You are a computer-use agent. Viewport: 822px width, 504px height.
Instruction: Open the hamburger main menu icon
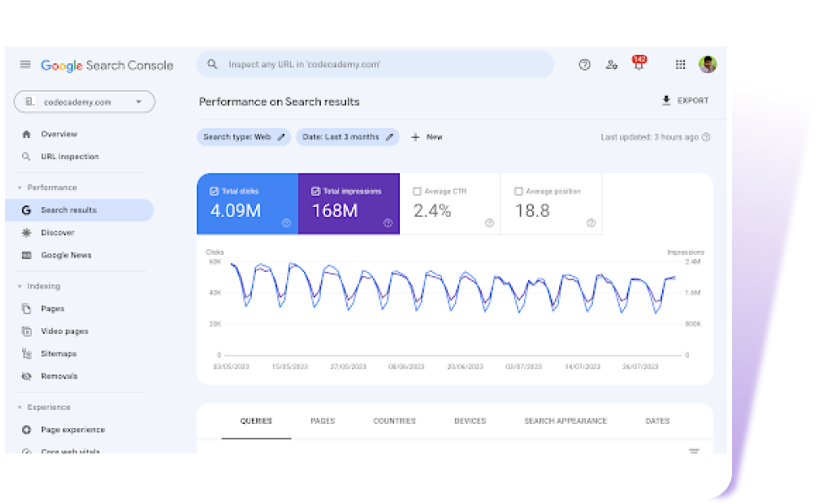point(25,65)
